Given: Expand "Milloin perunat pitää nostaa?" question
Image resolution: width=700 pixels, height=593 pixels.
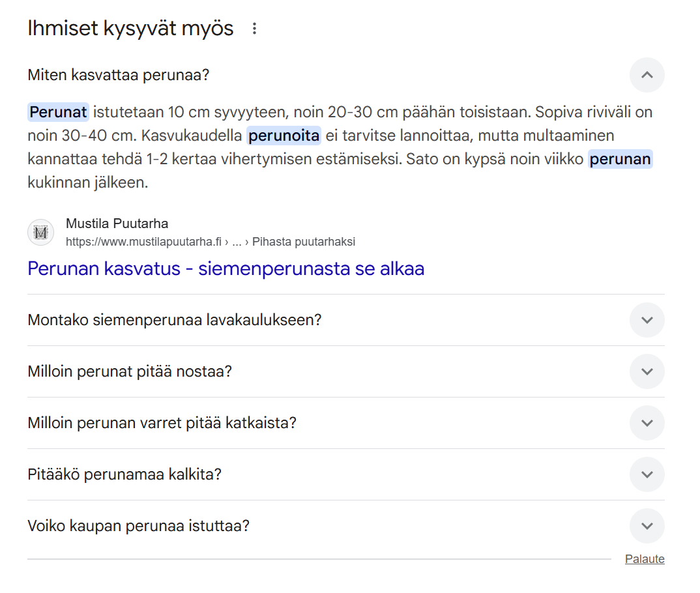Looking at the screenshot, I should click(x=647, y=371).
